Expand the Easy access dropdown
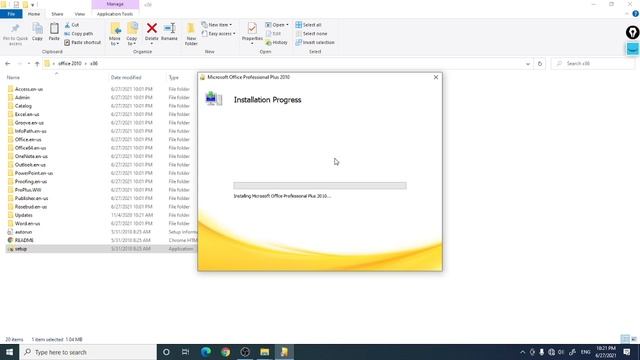Image resolution: width=640 pixels, height=360 pixels. (x=218, y=33)
